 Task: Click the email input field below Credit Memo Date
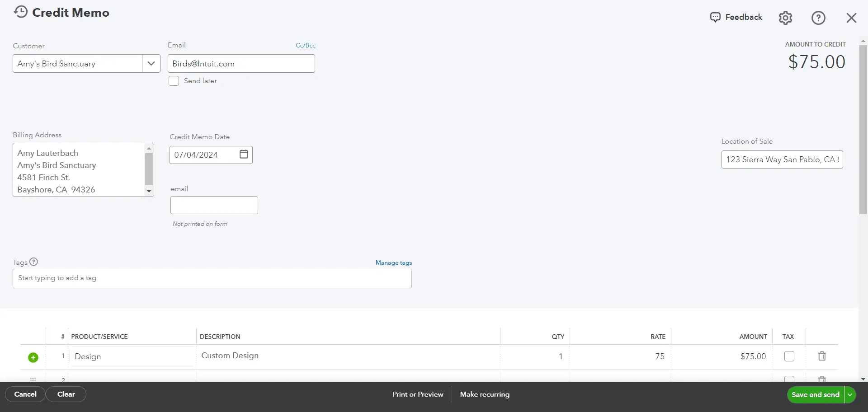pyautogui.click(x=214, y=205)
